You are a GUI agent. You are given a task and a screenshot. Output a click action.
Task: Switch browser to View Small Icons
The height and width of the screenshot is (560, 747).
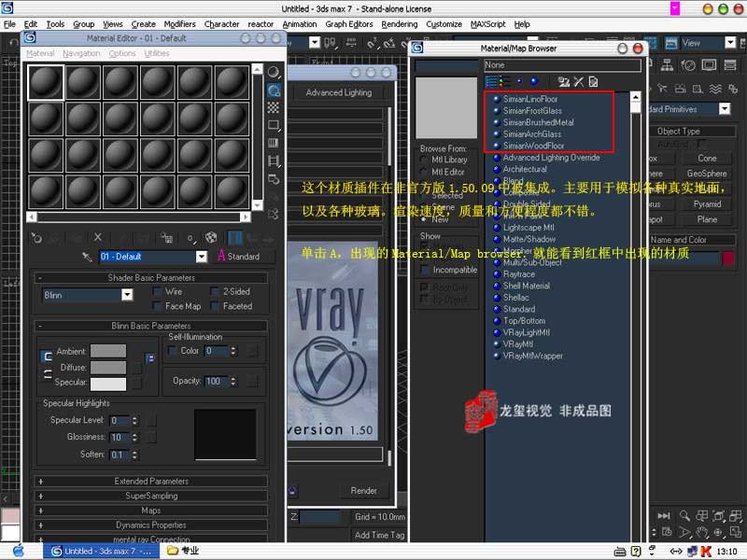(519, 82)
